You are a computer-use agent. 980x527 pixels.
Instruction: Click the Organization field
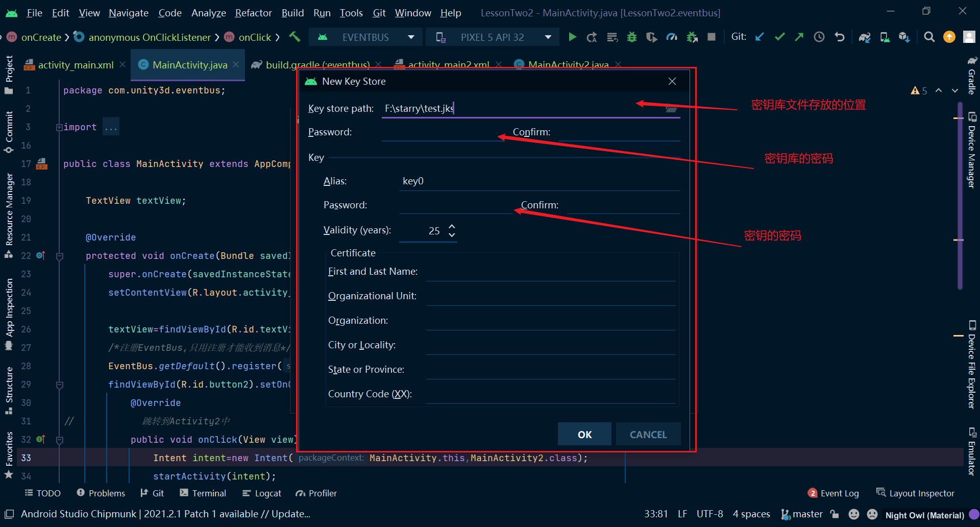551,321
